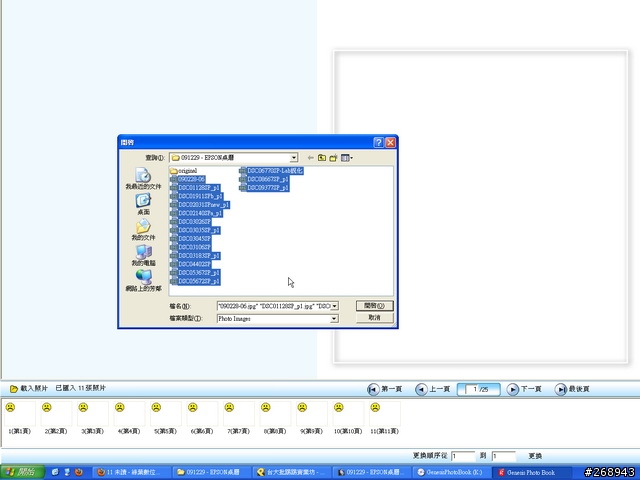This screenshot has width=640, height=480.
Task: Click the 更換 (swap) button
Action: pos(535,456)
